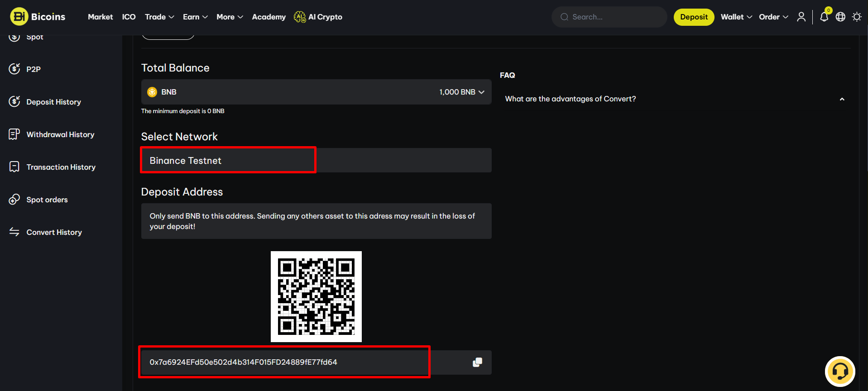Image resolution: width=868 pixels, height=391 pixels.
Task: Go to Academy
Action: pos(269,17)
